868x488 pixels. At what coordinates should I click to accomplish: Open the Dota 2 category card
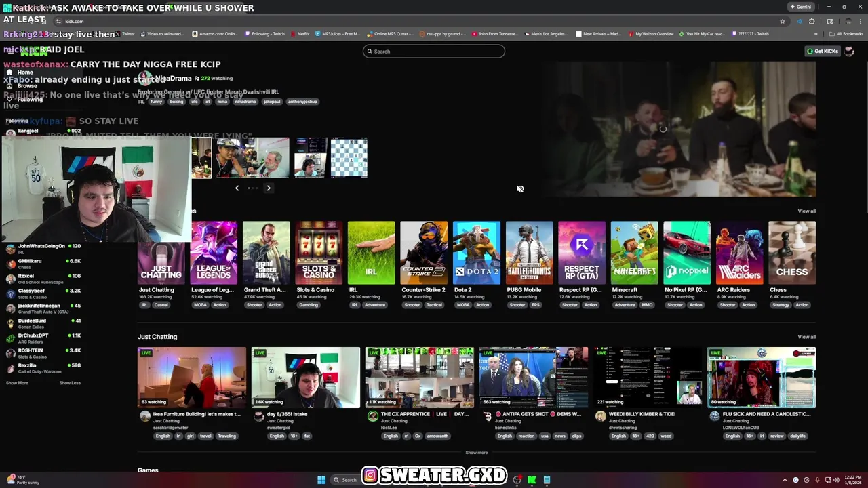[476, 253]
